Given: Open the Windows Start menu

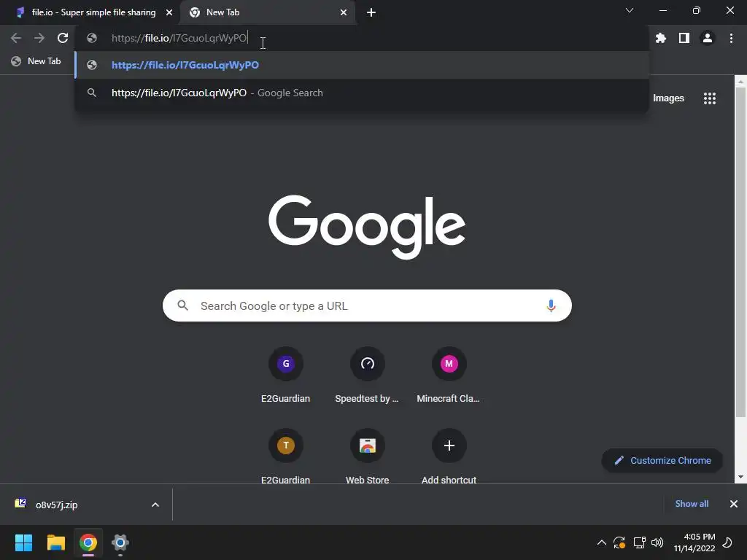Looking at the screenshot, I should pyautogui.click(x=23, y=542).
